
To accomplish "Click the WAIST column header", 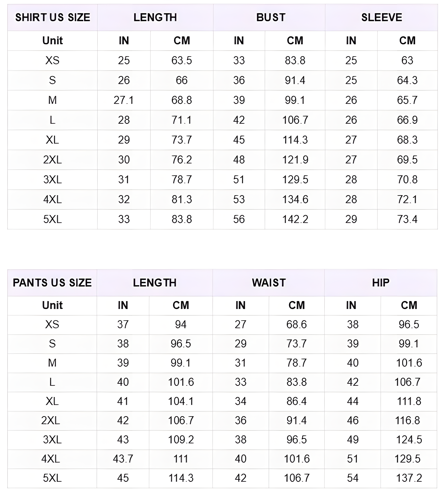I will tap(269, 283).
